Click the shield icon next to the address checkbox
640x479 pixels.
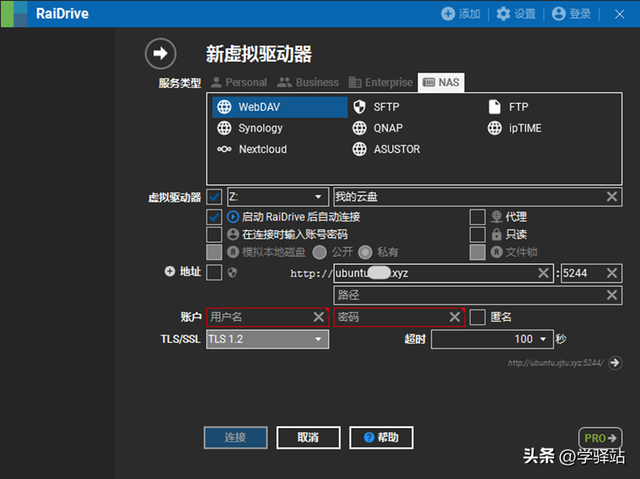pos(232,273)
